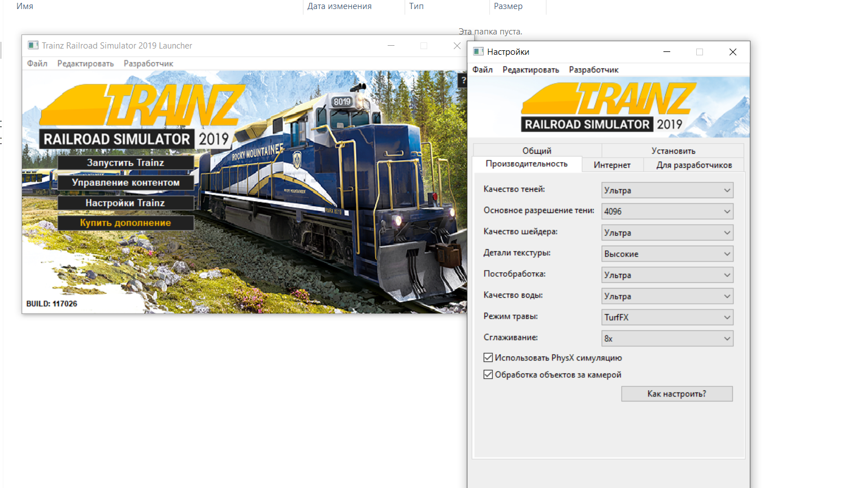
Task: Click the Настройки window title icon
Action: [478, 51]
